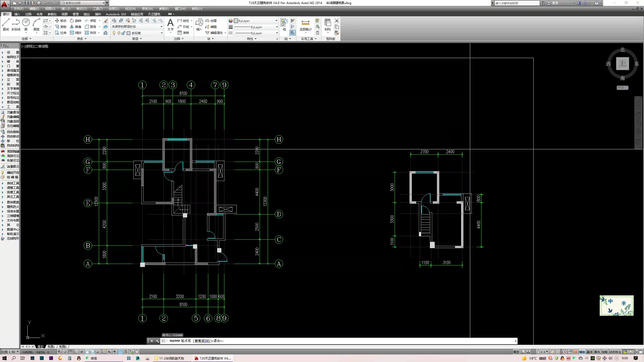Screen dimensions: 644x362
Task: Select the 直线 (Line) drawing tool
Action: pyautogui.click(x=6, y=25)
